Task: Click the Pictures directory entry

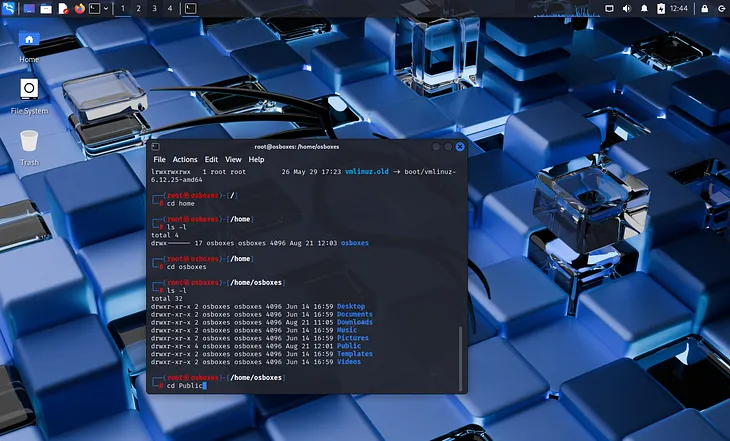Action: click(x=352, y=338)
